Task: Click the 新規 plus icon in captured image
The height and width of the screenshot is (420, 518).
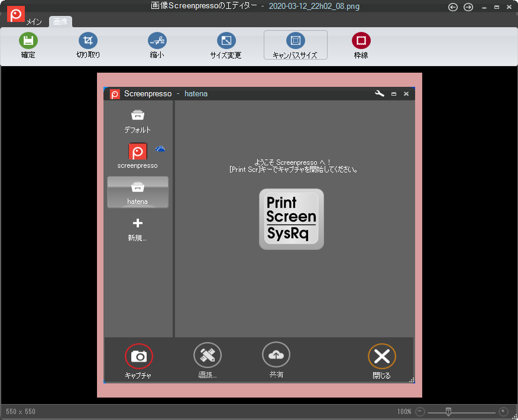Action: 137,223
